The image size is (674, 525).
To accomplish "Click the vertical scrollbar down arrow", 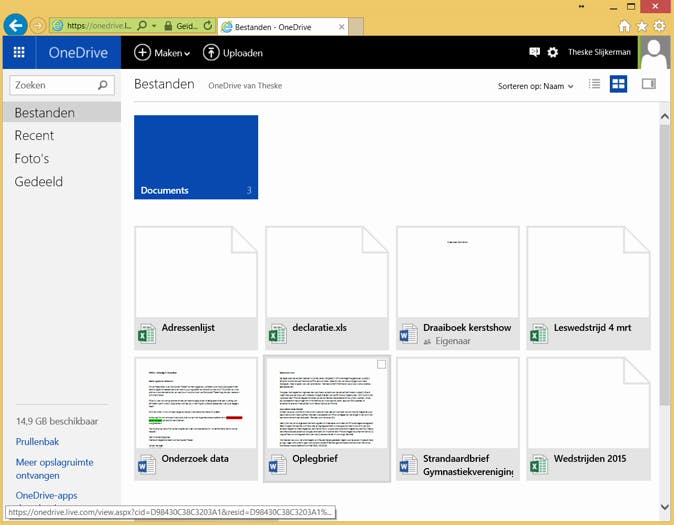I will 665,507.
